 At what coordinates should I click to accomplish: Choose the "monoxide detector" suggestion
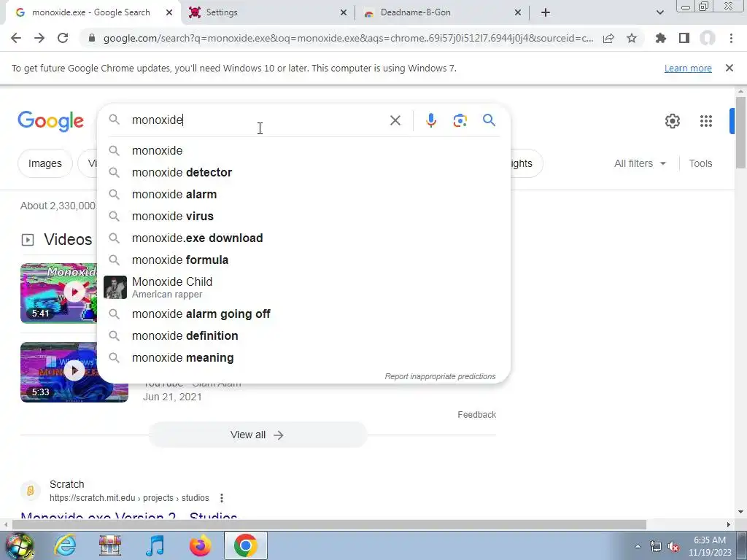point(303,172)
